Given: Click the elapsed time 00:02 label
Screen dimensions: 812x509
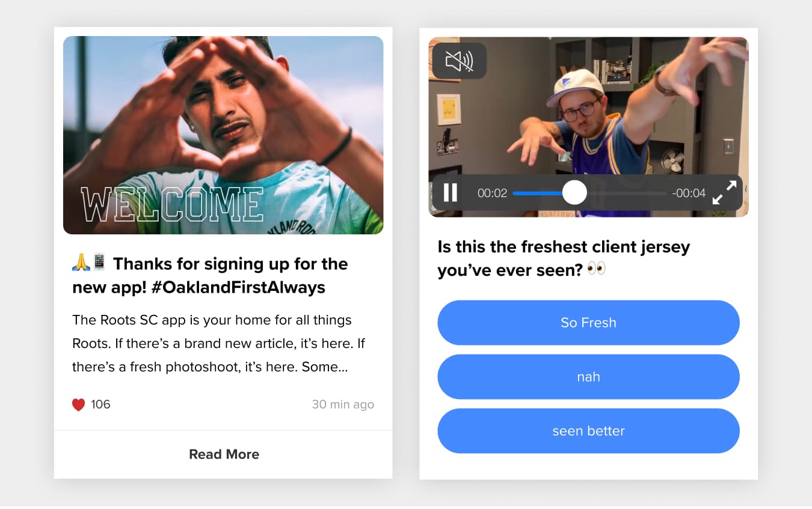Looking at the screenshot, I should tap(492, 193).
